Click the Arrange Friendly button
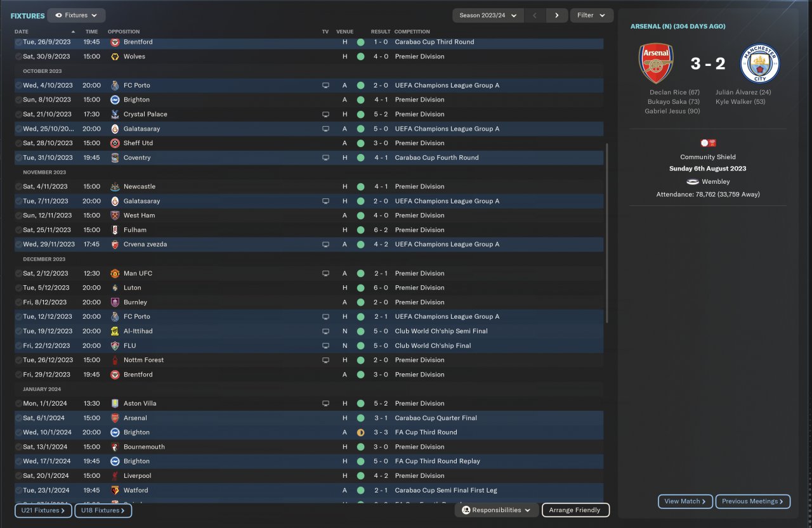The width and height of the screenshot is (812, 528). 575,510
